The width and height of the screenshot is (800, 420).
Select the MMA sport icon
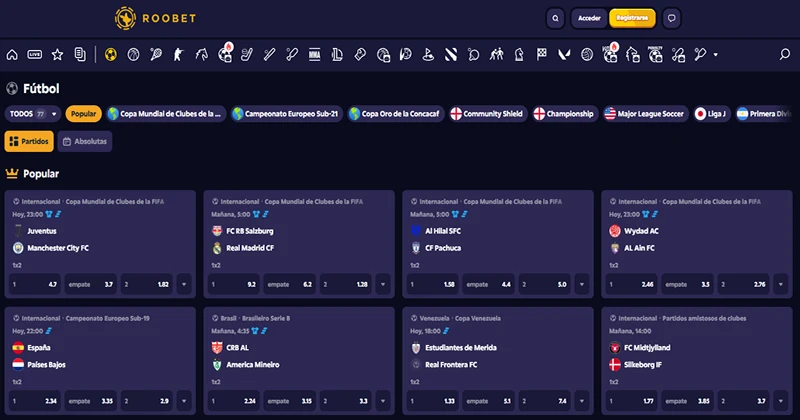click(315, 55)
